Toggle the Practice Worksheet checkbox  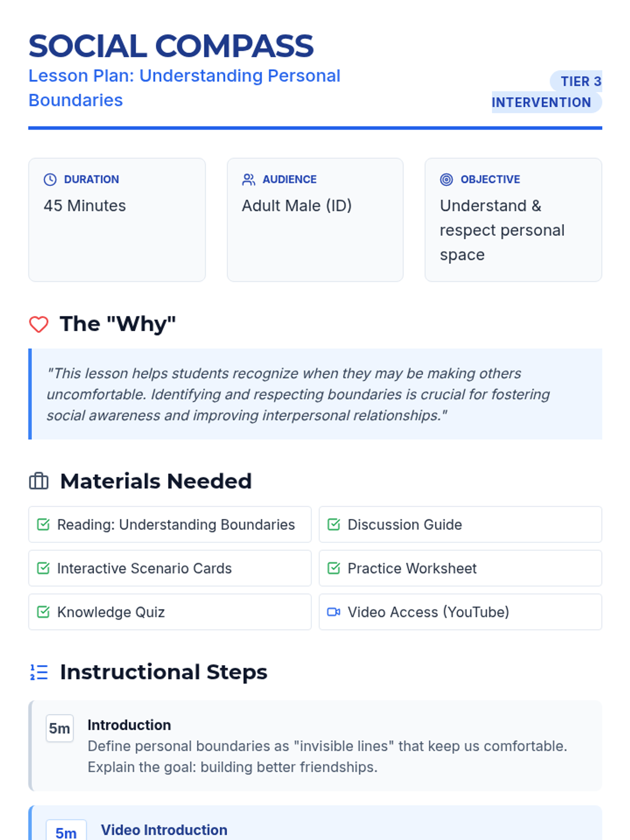click(334, 568)
